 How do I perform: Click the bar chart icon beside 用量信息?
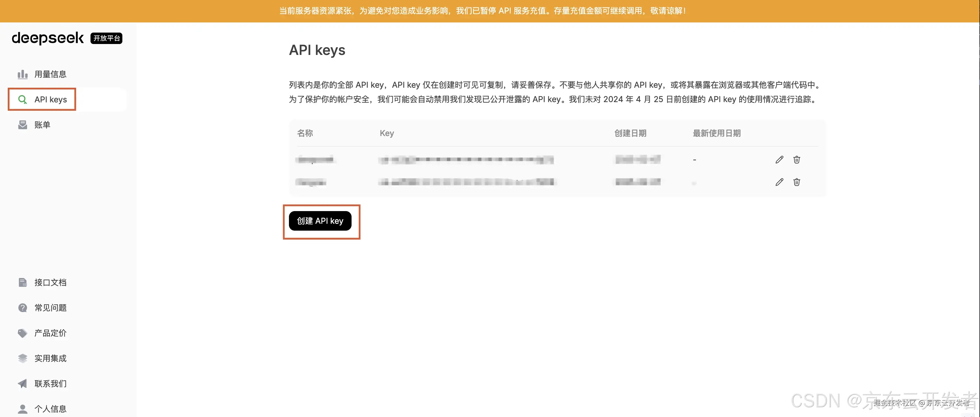tap(22, 74)
